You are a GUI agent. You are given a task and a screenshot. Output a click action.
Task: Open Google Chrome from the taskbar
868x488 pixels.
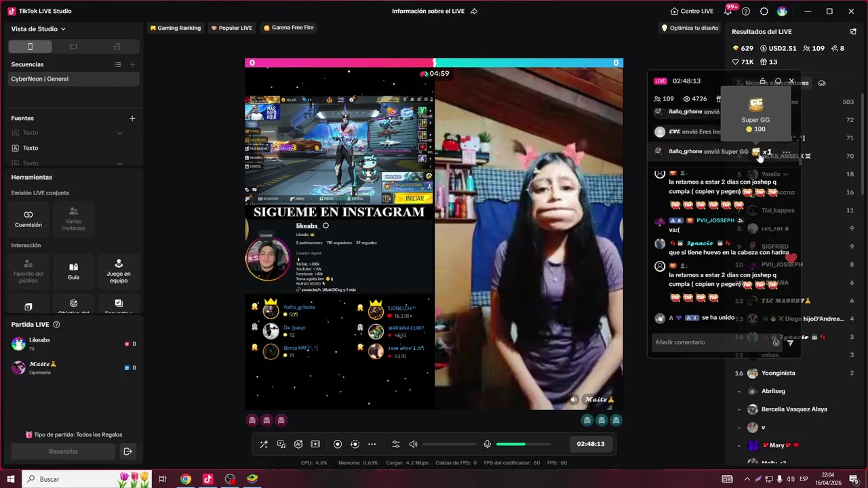coord(185,479)
